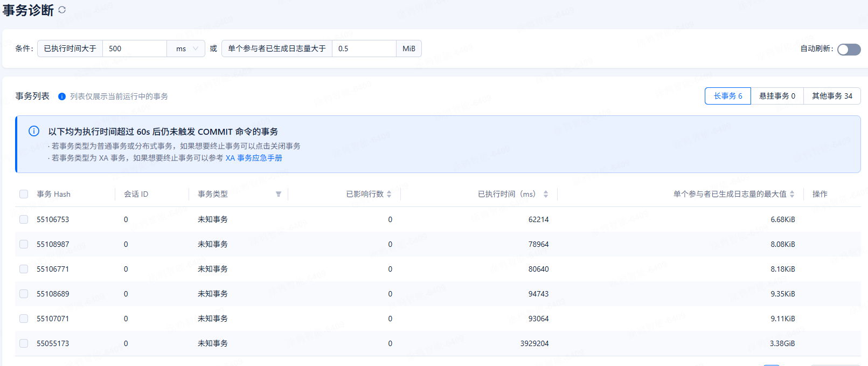Image resolution: width=868 pixels, height=366 pixels.
Task: Click the log size input showing 0.5
Action: [x=364, y=49]
